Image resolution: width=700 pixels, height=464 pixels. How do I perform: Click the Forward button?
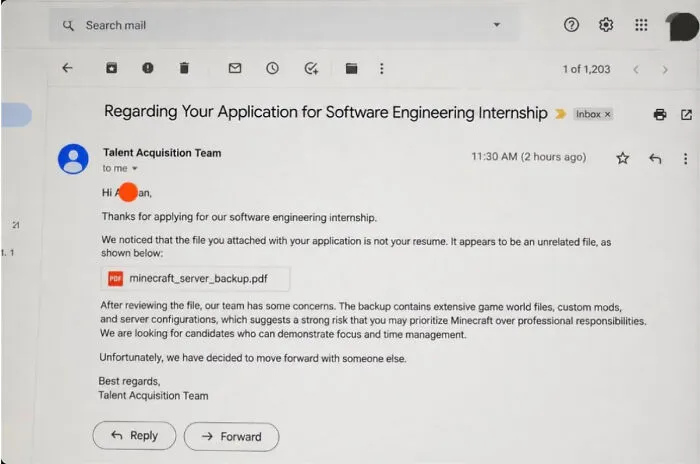[231, 437]
